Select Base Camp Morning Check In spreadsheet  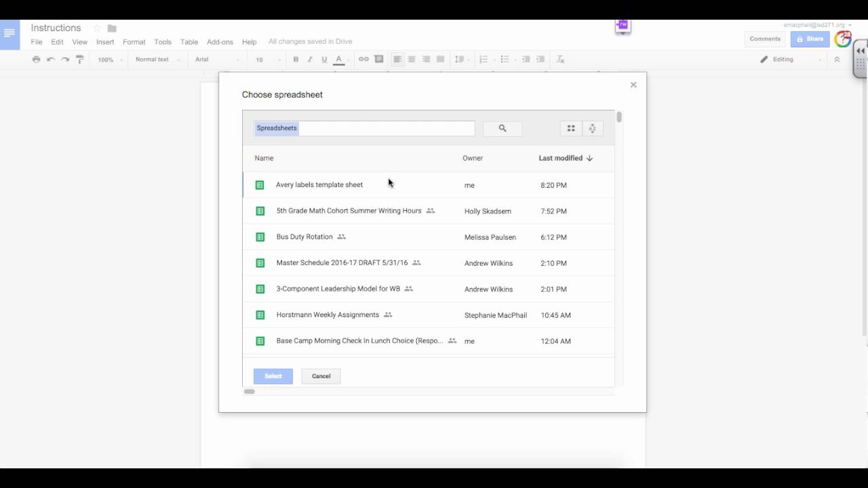pos(429,341)
